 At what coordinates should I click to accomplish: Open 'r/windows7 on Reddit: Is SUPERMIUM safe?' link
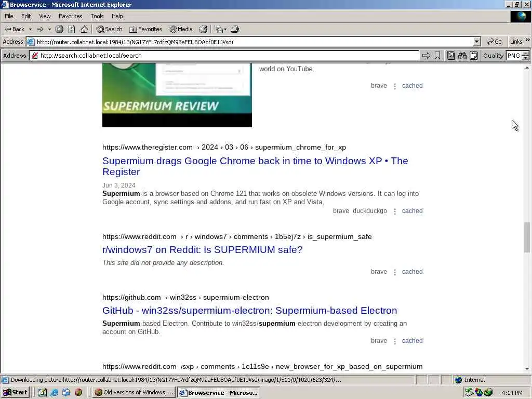(202, 250)
